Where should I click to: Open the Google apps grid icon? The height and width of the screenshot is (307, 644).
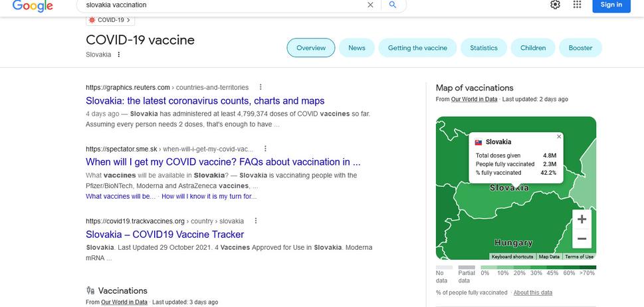tap(577, 5)
